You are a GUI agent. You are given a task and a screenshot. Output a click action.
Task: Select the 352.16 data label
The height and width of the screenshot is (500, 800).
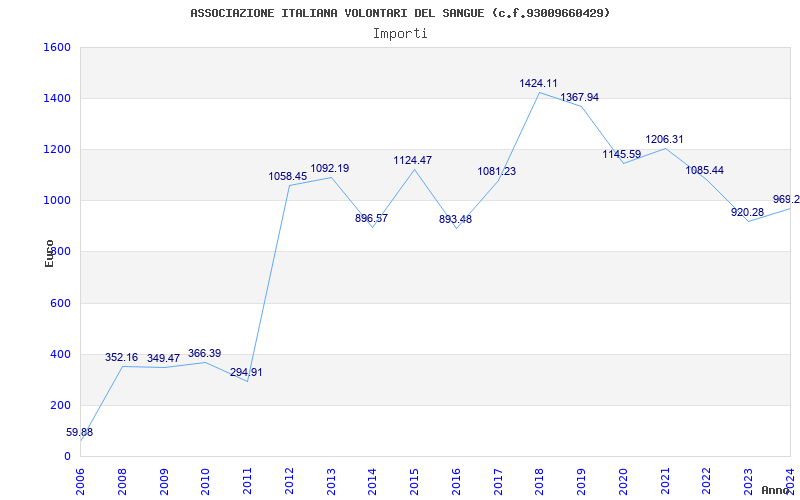[121, 357]
